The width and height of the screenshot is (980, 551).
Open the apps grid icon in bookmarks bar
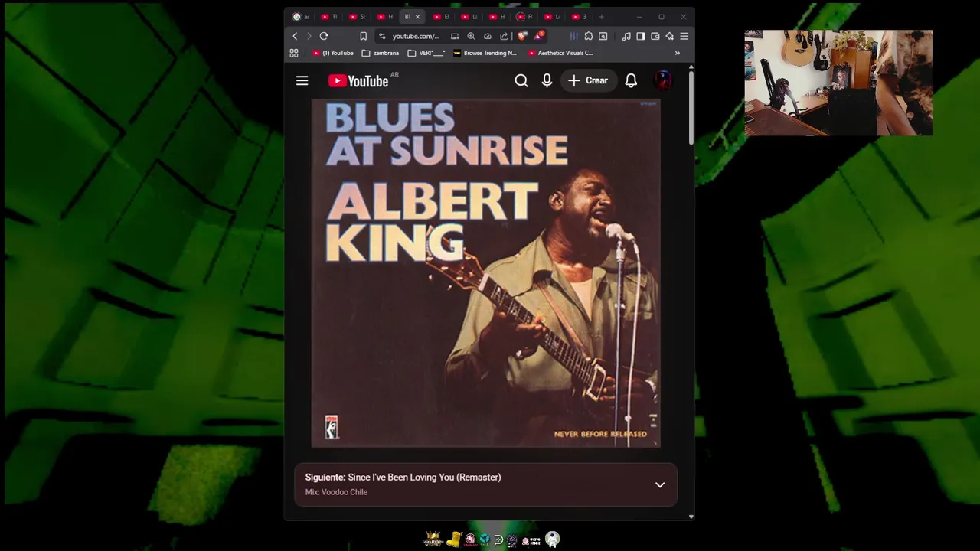[294, 53]
